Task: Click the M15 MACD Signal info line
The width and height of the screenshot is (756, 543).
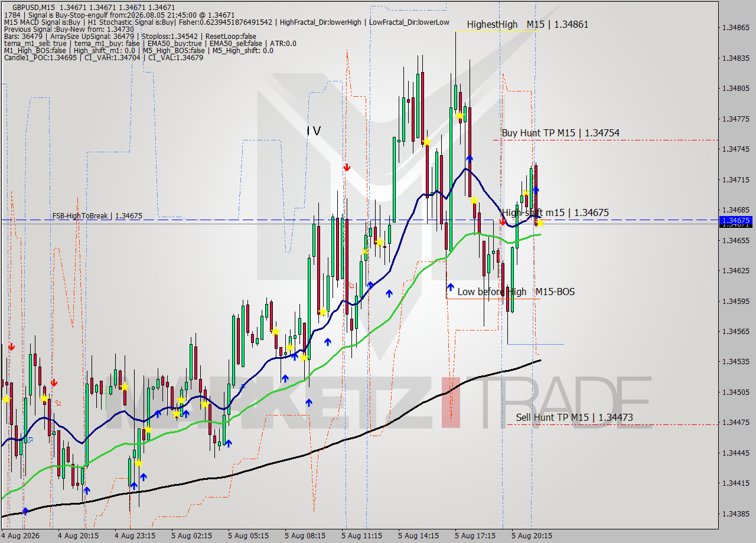Action: (226, 22)
